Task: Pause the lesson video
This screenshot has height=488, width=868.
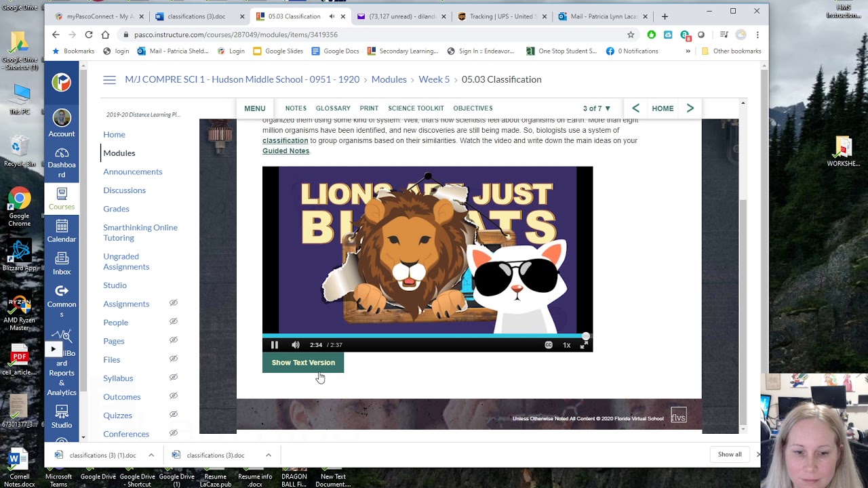Action: [275, 345]
